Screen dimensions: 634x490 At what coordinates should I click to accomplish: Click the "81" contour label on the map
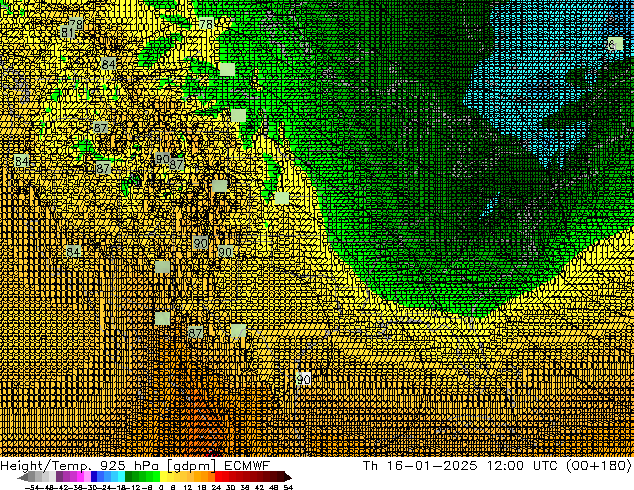pyautogui.click(x=67, y=32)
